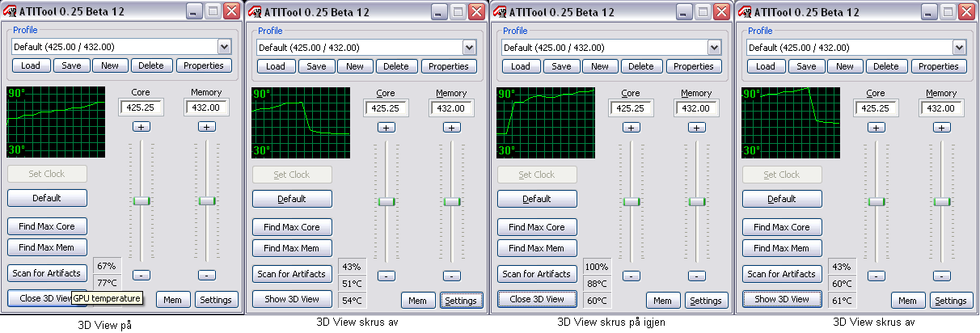Click Default clocks button in the 61°C window
The image size is (980, 333).
click(x=782, y=199)
